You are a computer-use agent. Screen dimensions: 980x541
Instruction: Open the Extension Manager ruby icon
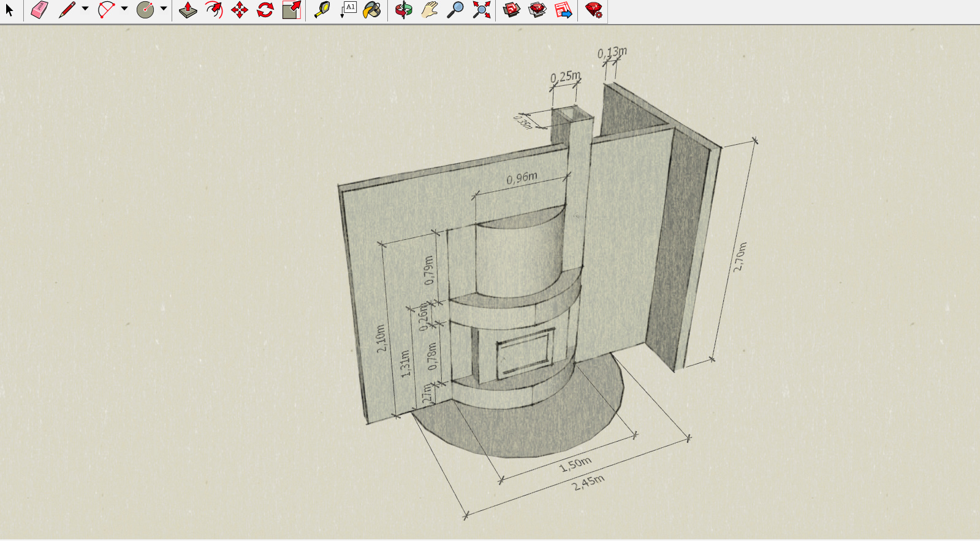593,10
